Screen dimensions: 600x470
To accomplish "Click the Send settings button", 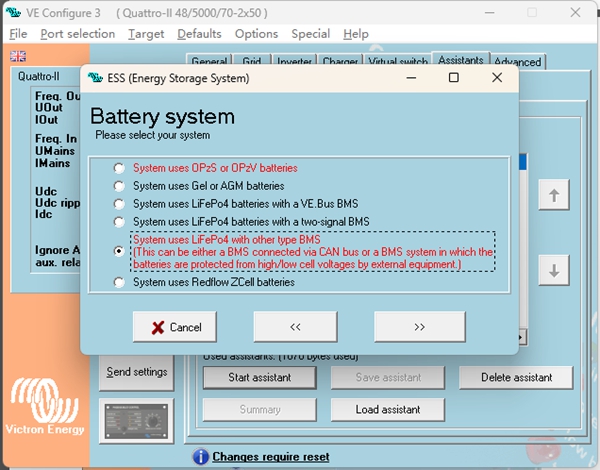I will coord(136,372).
